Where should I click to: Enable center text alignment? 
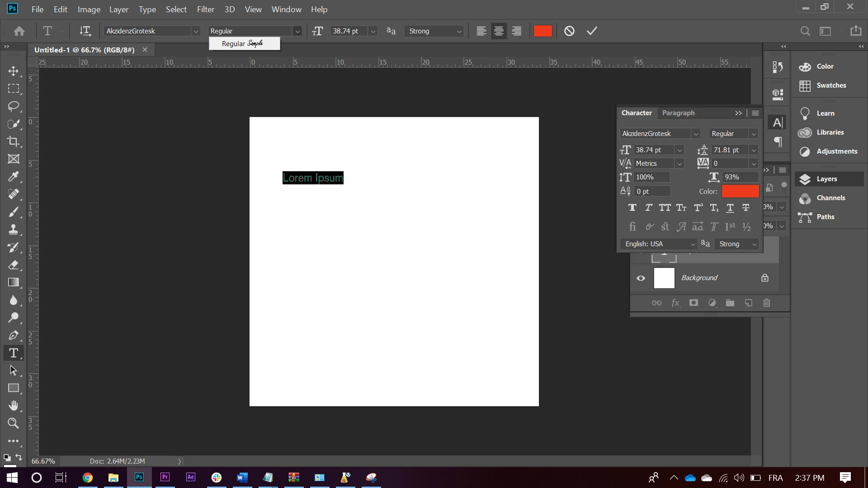tap(499, 31)
